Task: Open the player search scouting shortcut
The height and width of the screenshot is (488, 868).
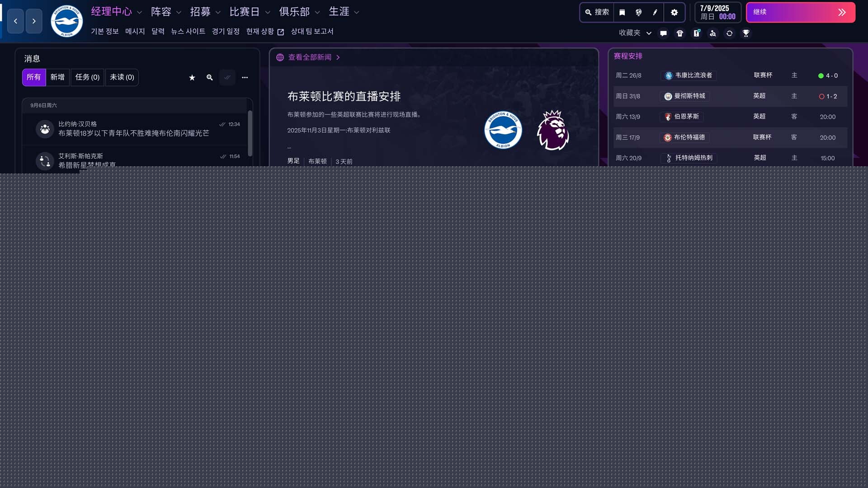Action: coord(713,33)
